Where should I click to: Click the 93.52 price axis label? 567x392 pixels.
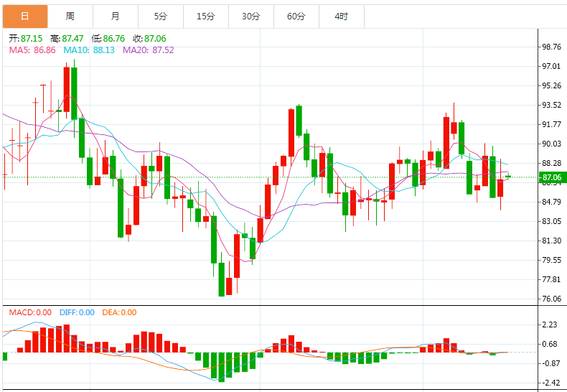[551, 105]
